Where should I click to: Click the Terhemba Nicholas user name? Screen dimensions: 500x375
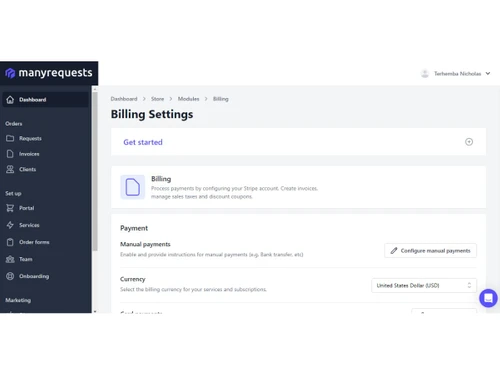click(457, 74)
